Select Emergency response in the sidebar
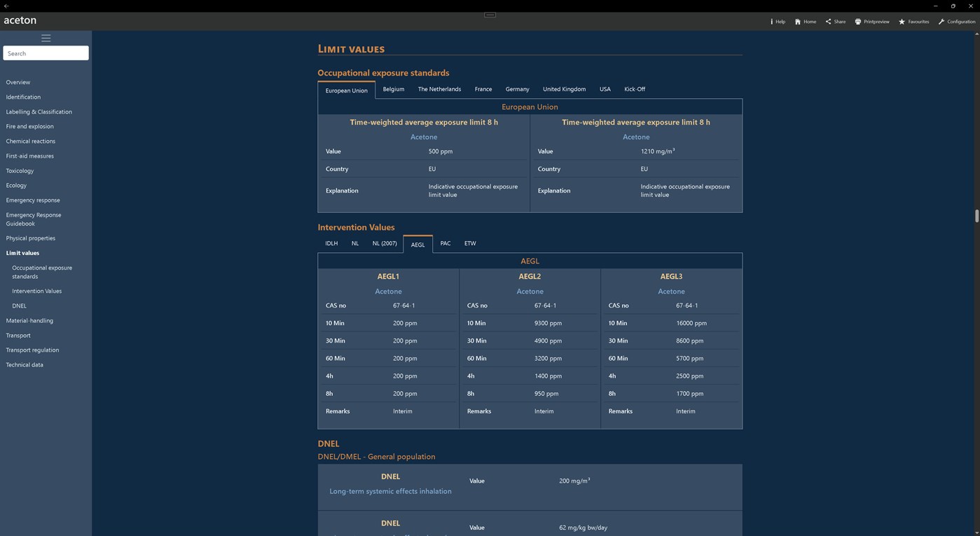980x536 pixels. [x=33, y=200]
